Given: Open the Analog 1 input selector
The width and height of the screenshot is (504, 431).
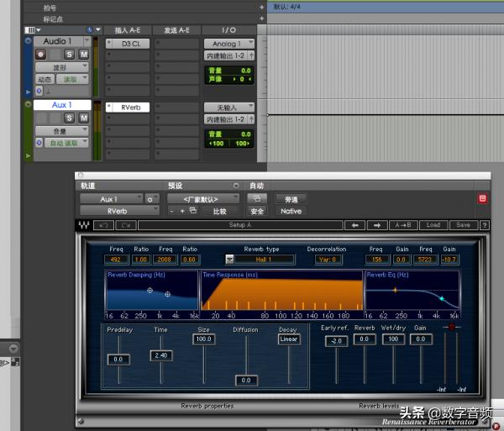Looking at the screenshot, I should tap(227, 43).
